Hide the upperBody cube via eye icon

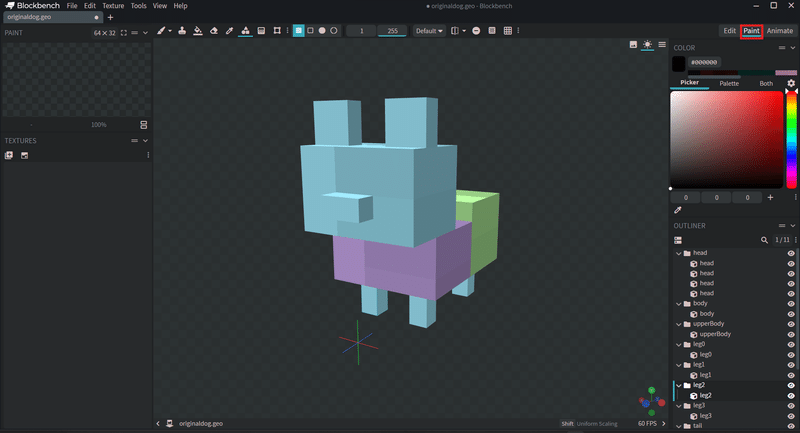click(791, 335)
